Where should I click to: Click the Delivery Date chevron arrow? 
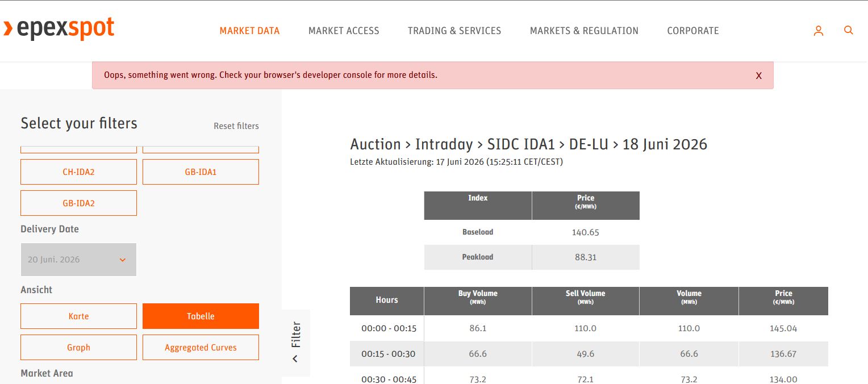click(122, 260)
